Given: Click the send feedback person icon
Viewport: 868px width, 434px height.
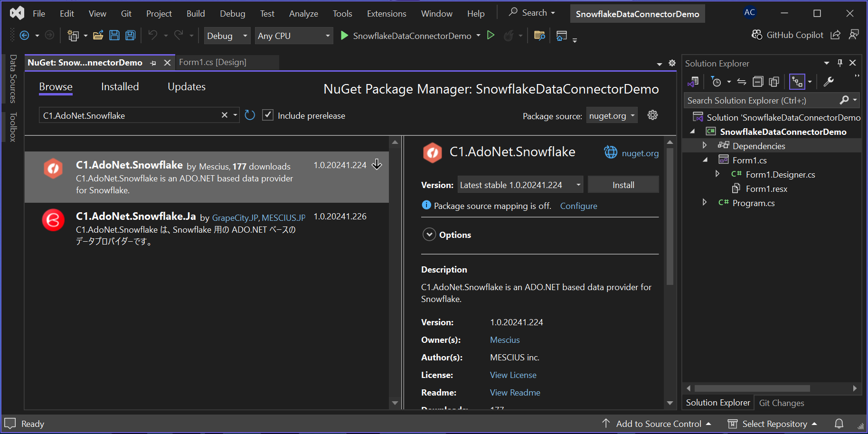Looking at the screenshot, I should pyautogui.click(x=854, y=35).
